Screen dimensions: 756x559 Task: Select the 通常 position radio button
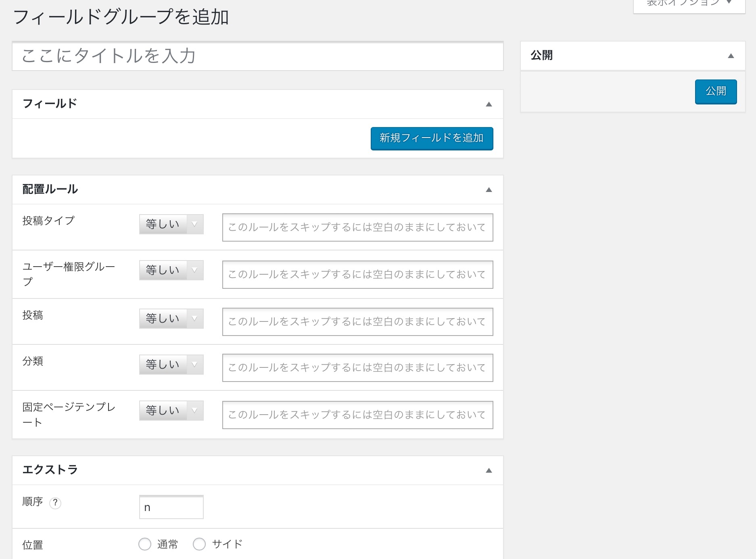click(x=145, y=544)
